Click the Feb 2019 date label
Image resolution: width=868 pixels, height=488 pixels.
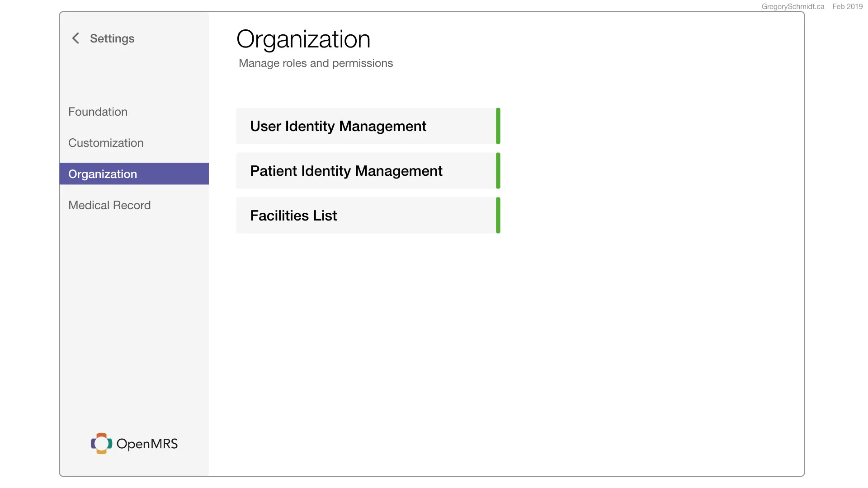pyautogui.click(x=847, y=6)
